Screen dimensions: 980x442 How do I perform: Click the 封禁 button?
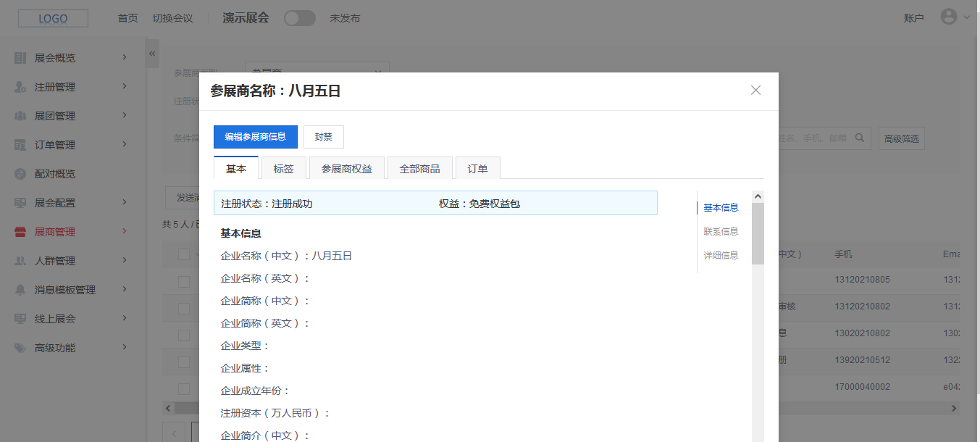(324, 136)
